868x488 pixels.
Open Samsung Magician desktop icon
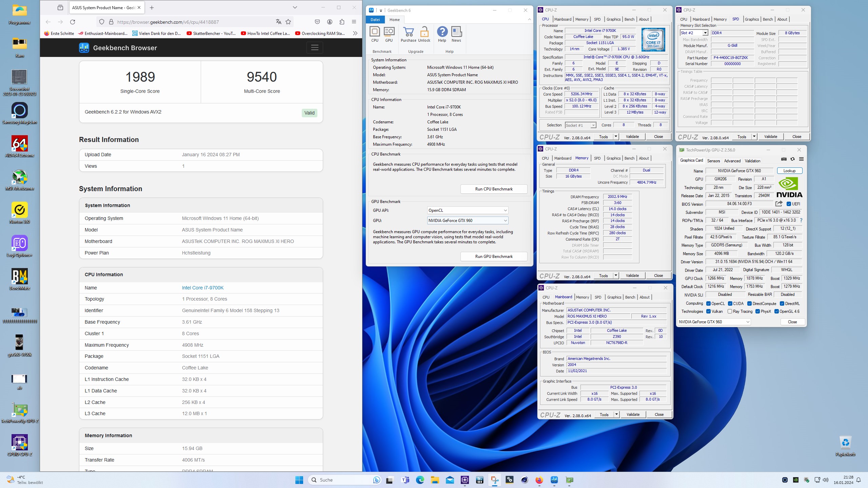(20, 113)
